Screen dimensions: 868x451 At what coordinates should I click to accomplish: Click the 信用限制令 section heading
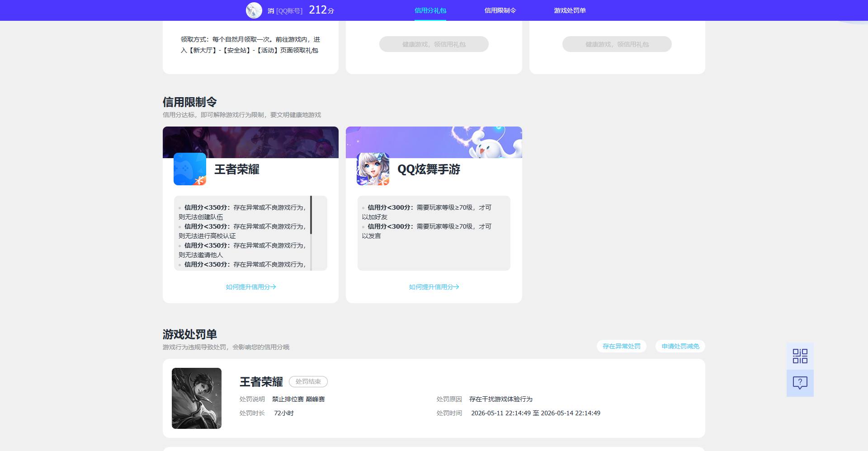pos(190,102)
